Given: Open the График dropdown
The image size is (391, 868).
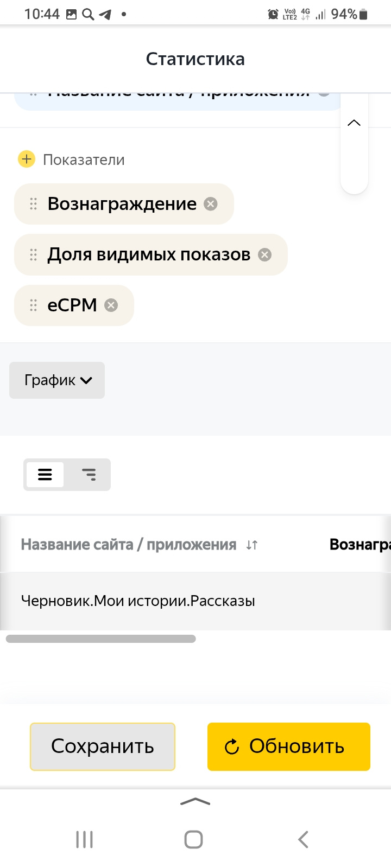Looking at the screenshot, I should 57,380.
